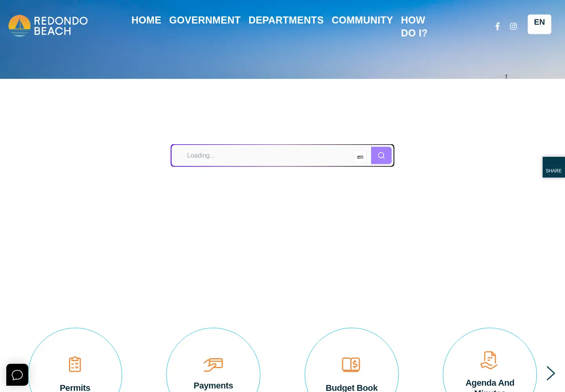Viewport: 565px width, 392px height.
Task: Open the chat bubble widget
Action: tap(17, 375)
